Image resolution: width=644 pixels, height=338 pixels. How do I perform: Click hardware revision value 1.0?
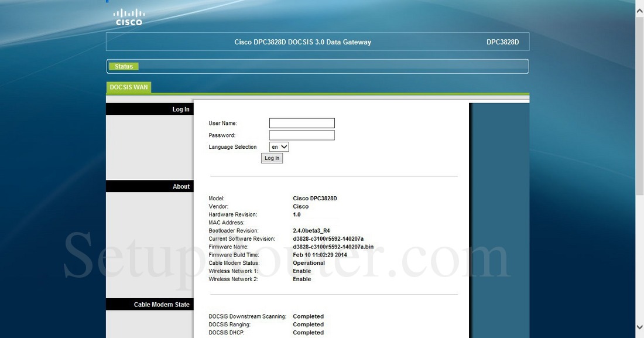click(297, 214)
